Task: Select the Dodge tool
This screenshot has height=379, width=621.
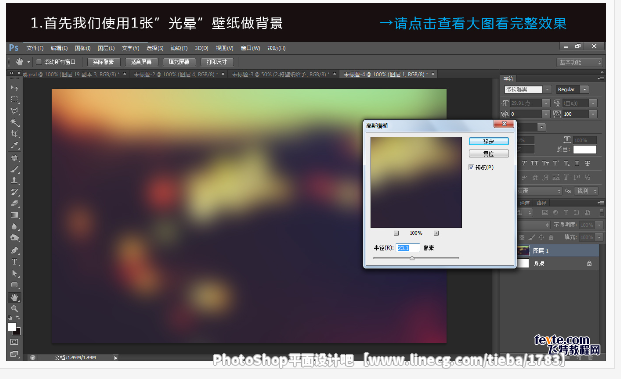Action: pos(14,238)
